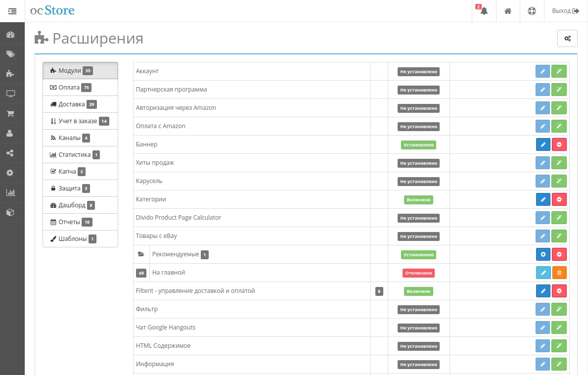Viewport: 588px width, 375px height.
Task: Open the catalog tags sidebar icon
Action: tap(10, 54)
